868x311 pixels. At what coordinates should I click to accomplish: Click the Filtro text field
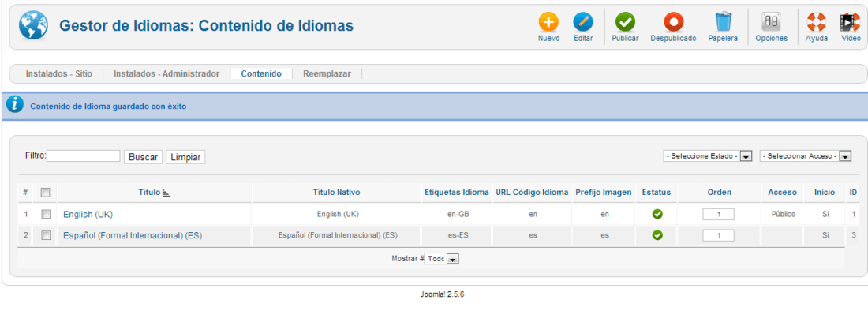pyautogui.click(x=84, y=156)
